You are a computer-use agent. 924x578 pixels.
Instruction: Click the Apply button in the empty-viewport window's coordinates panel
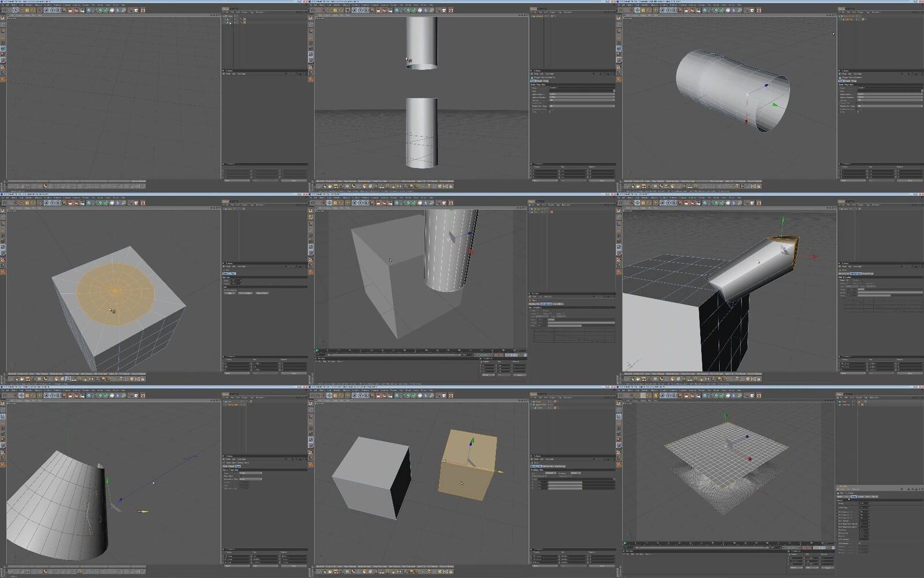click(294, 181)
